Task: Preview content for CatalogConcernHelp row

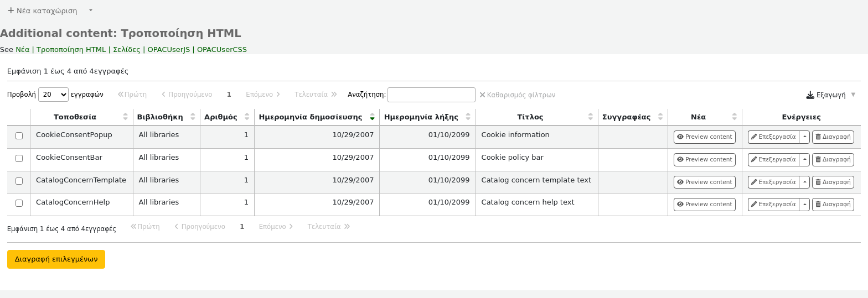Action: coord(704,205)
